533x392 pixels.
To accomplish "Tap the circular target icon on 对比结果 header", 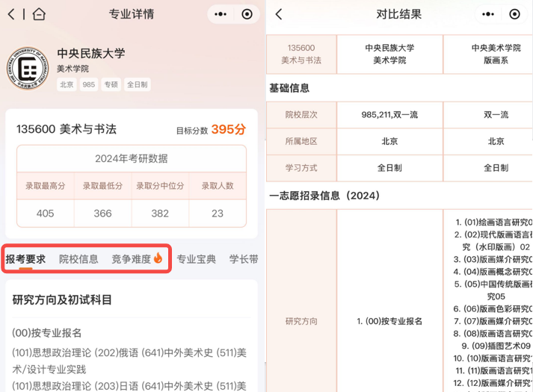I will 514,14.
